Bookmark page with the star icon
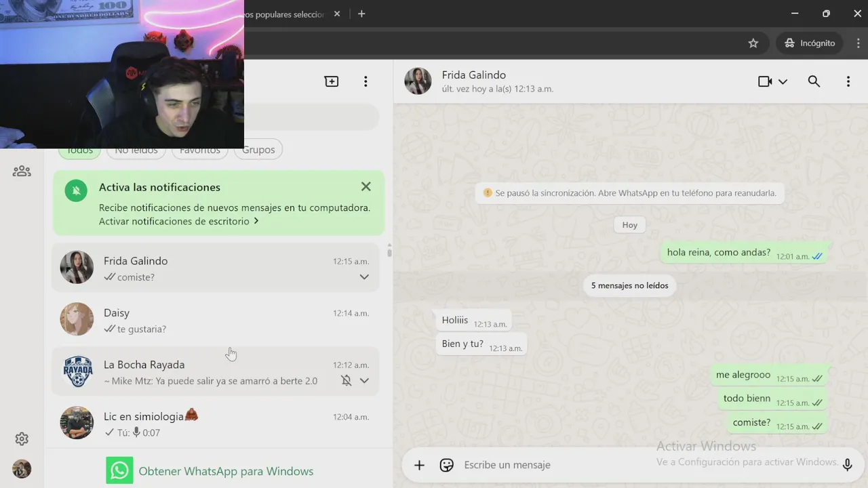Screen dimensions: 868x488 [x=753, y=43]
